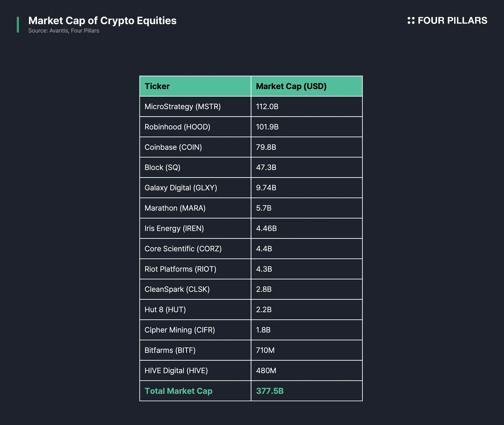Click the Ticker column header
This screenshot has width=504, height=425.
[x=157, y=86]
